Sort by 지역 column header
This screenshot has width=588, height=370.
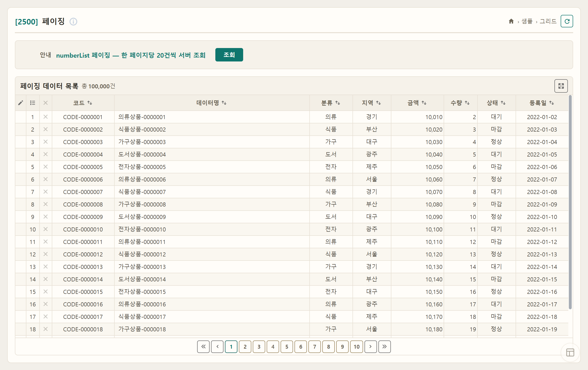point(371,103)
